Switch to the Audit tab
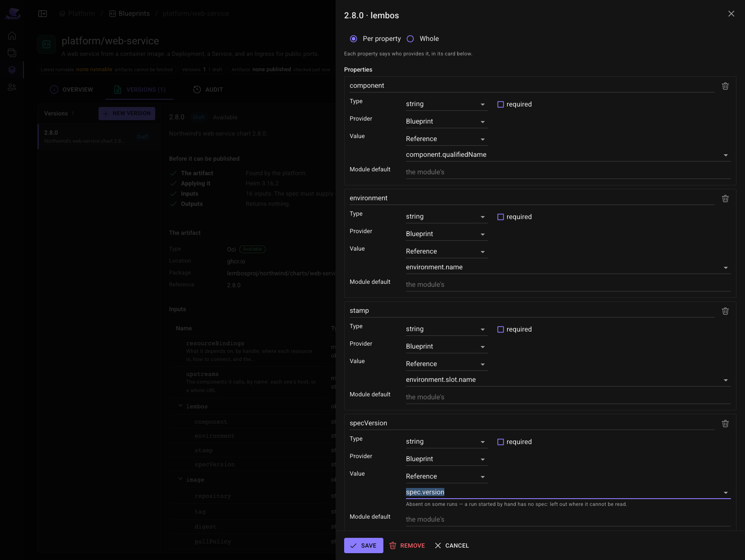Viewport: 745px width, 560px height. coord(208,89)
